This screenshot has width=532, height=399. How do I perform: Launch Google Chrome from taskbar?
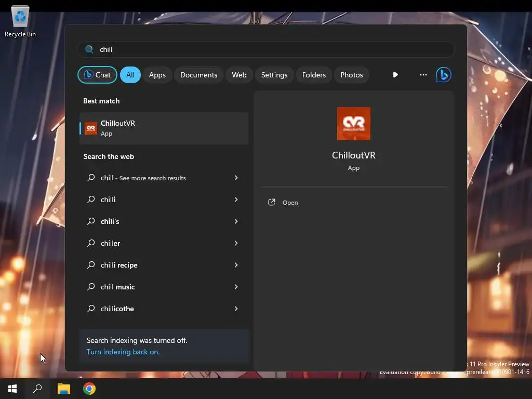pos(89,389)
